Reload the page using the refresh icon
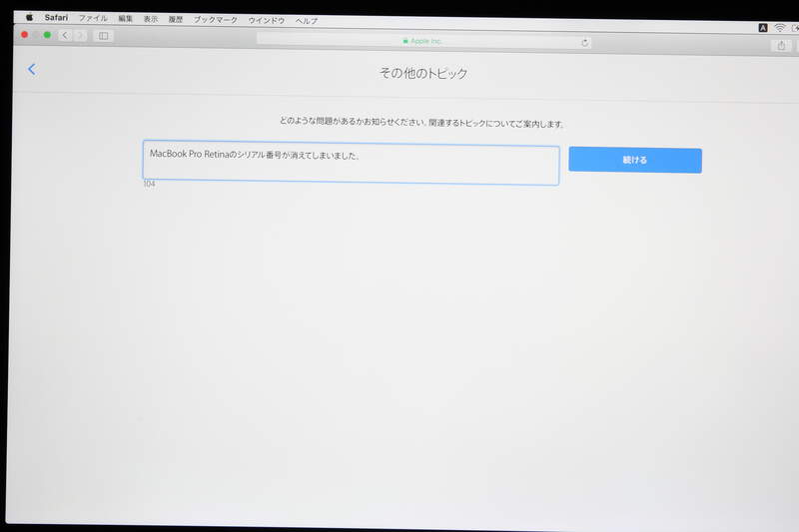 click(x=584, y=42)
